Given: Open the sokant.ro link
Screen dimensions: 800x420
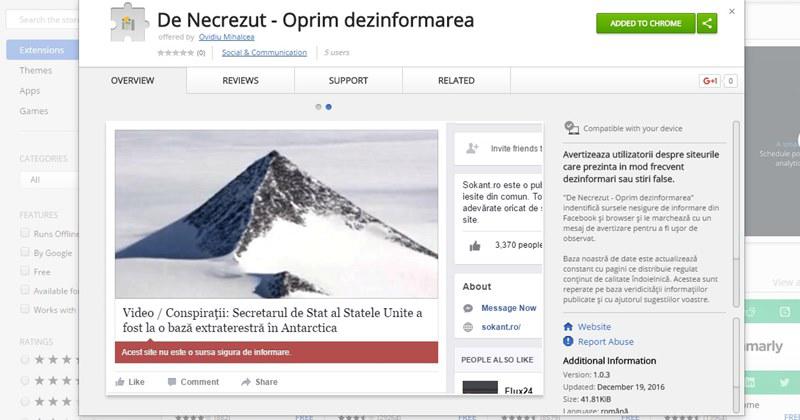Looking at the screenshot, I should click(x=501, y=327).
